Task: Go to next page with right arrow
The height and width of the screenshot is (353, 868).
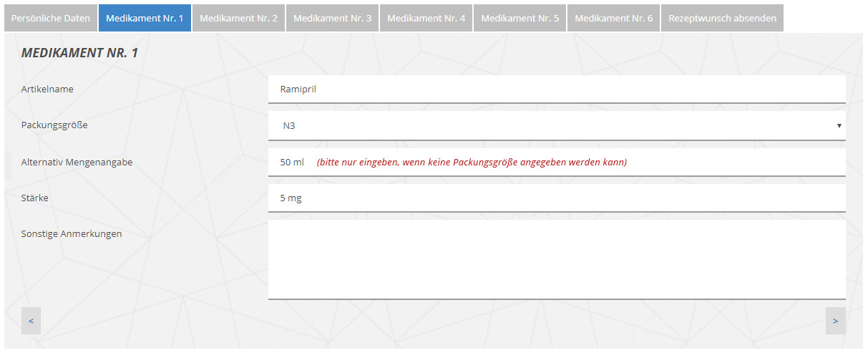Action: (x=835, y=321)
